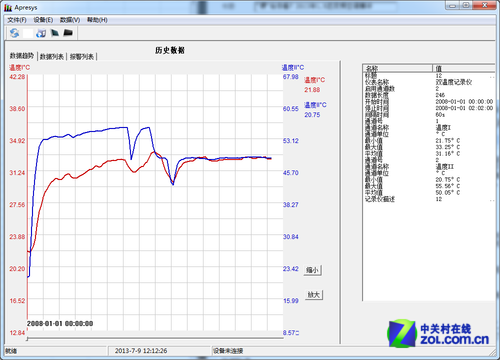
Task: Click the horizontal timeline slider below chart
Action: [x=155, y=339]
